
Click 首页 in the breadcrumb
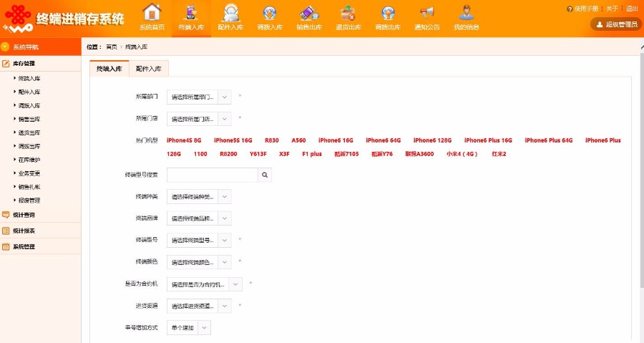[112, 47]
